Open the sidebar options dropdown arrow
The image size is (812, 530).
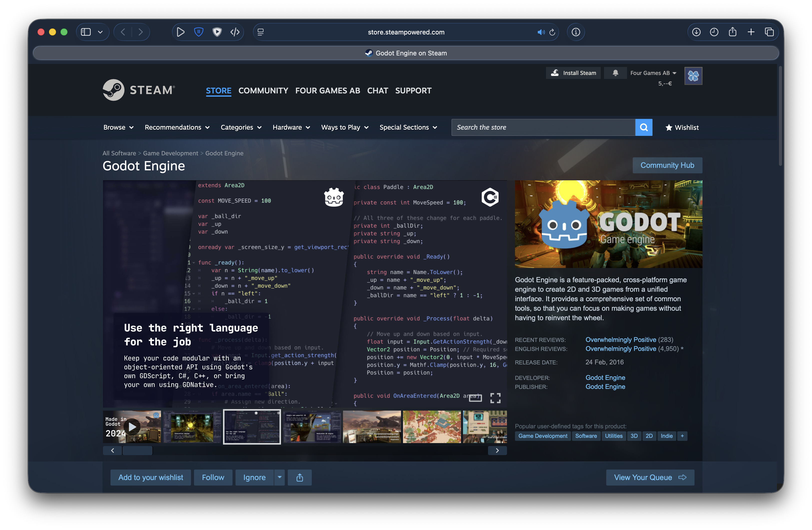(100, 32)
